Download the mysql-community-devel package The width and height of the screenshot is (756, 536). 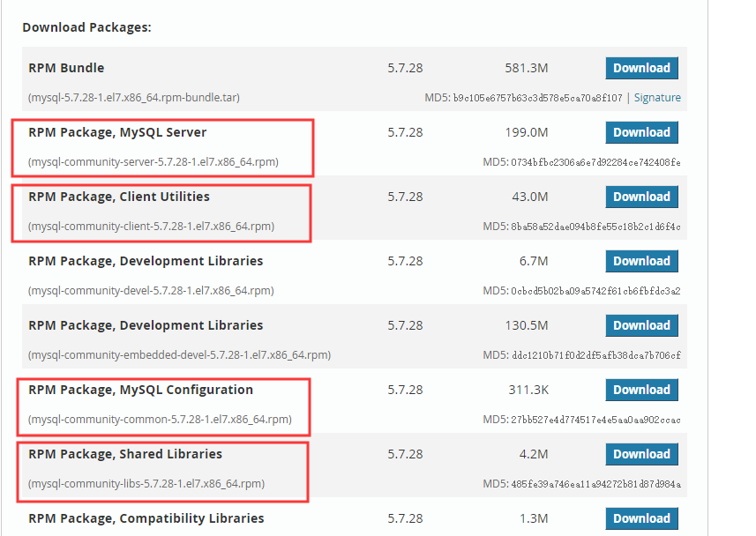[641, 261]
